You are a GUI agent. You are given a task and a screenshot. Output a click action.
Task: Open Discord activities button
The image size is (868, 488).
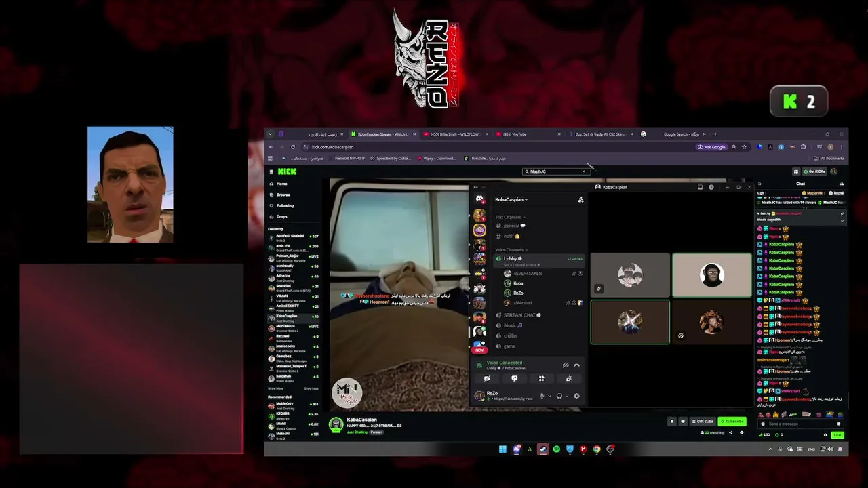[541, 378]
